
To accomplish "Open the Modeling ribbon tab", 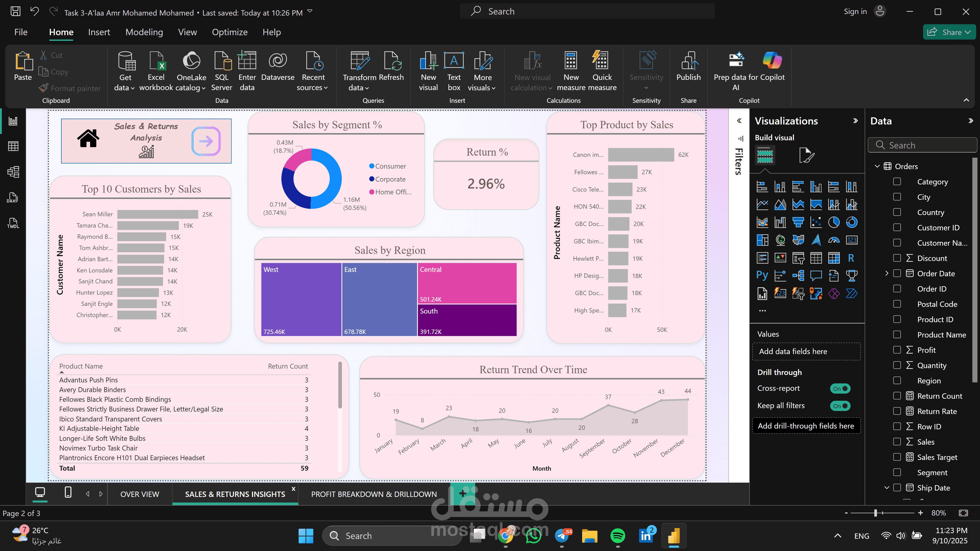I will [144, 32].
